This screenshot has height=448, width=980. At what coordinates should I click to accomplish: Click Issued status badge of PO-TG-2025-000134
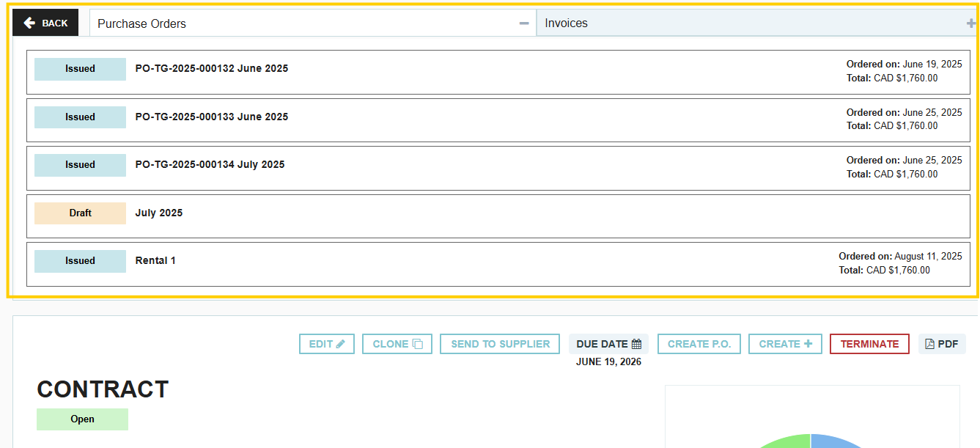pyautogui.click(x=80, y=165)
